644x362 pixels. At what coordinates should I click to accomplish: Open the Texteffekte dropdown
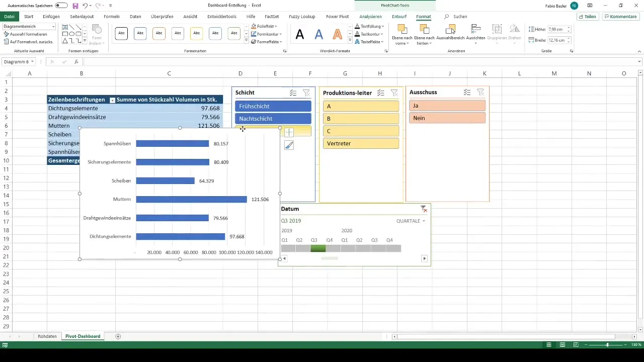point(369,42)
